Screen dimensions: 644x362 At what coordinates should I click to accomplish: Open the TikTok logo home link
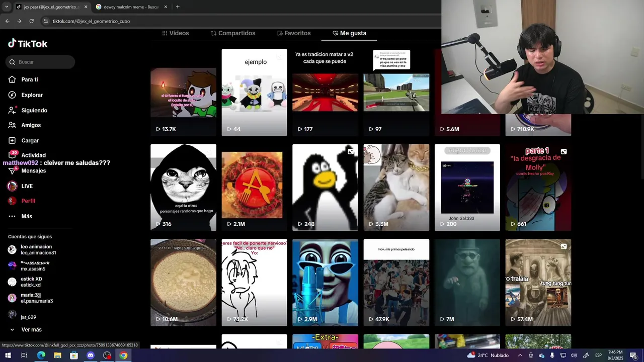click(x=28, y=44)
